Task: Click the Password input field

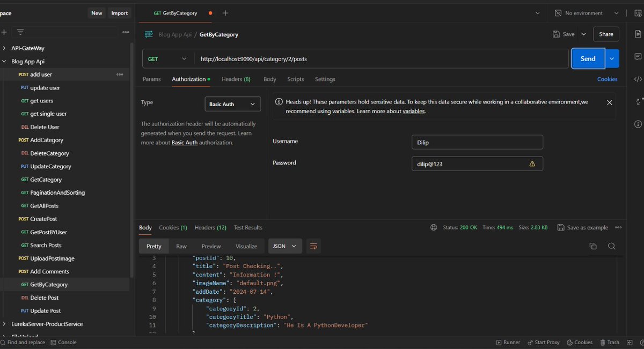Action: point(477,164)
